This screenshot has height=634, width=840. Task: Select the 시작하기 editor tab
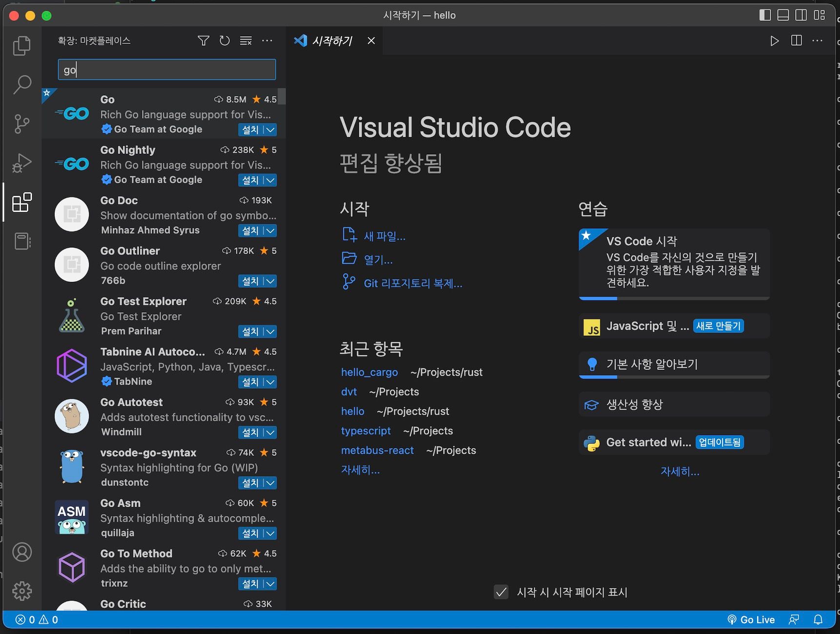(x=332, y=41)
